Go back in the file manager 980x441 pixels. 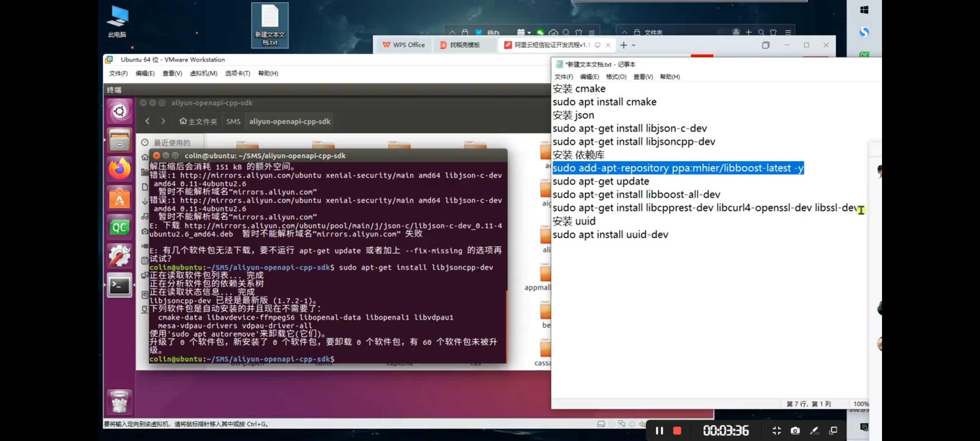click(x=147, y=121)
